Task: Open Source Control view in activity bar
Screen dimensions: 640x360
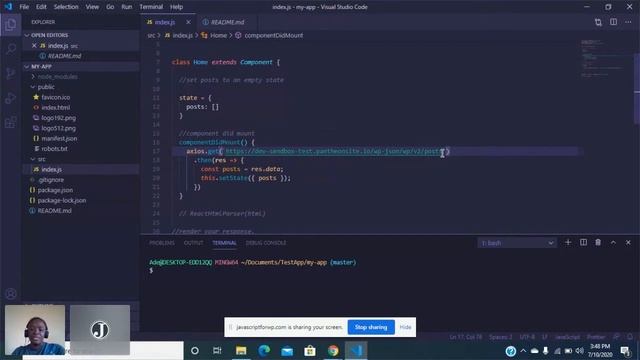Action: coord(11,73)
